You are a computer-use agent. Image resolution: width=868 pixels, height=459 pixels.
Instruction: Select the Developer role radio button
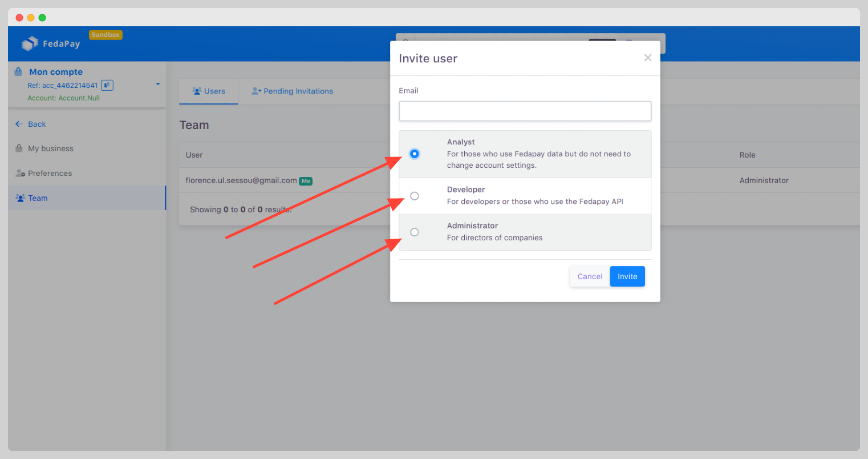point(415,196)
